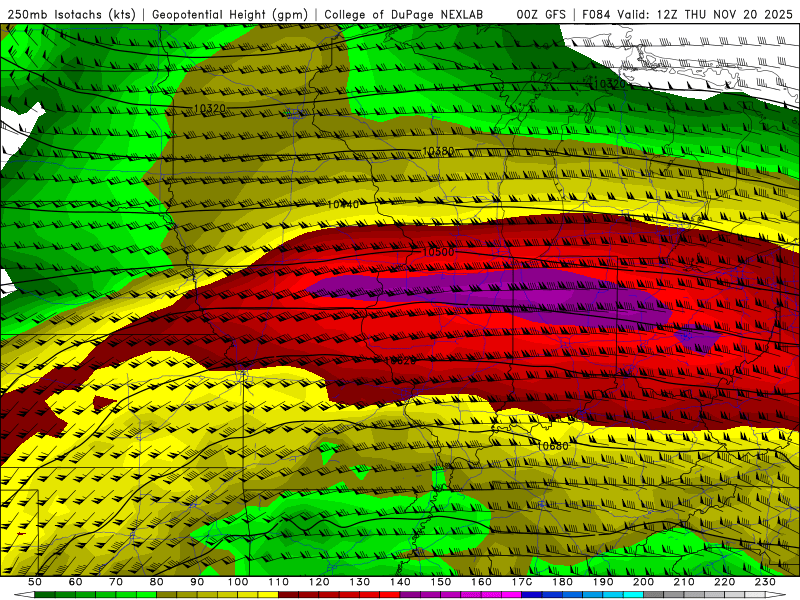Image resolution: width=800 pixels, height=600 pixels.
Task: Click the bright yellow swatch left of 110
Action: (268, 595)
